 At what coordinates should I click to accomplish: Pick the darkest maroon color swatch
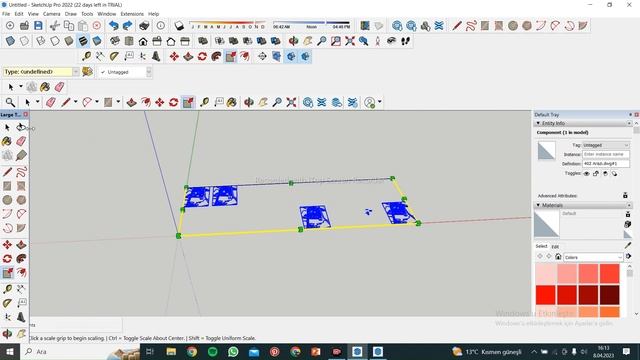609,295
